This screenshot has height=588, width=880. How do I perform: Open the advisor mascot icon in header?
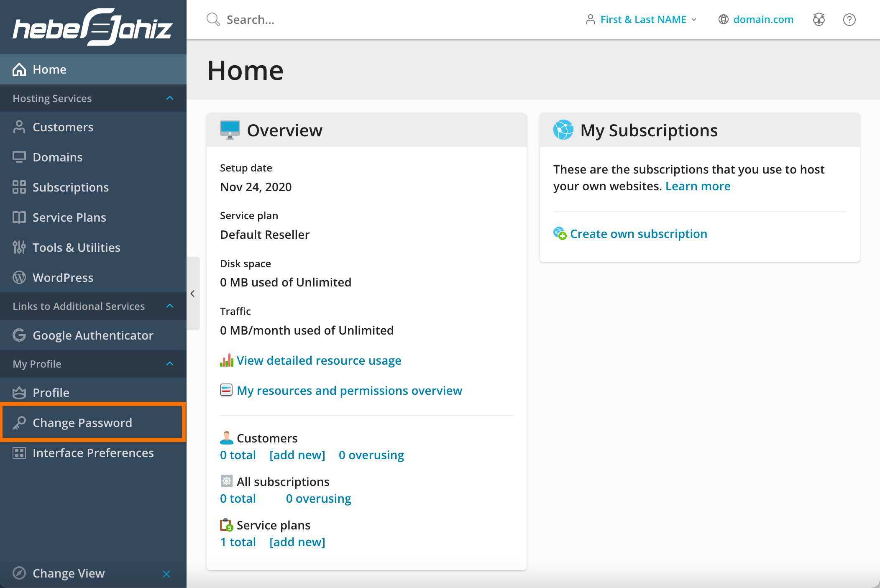(x=819, y=19)
